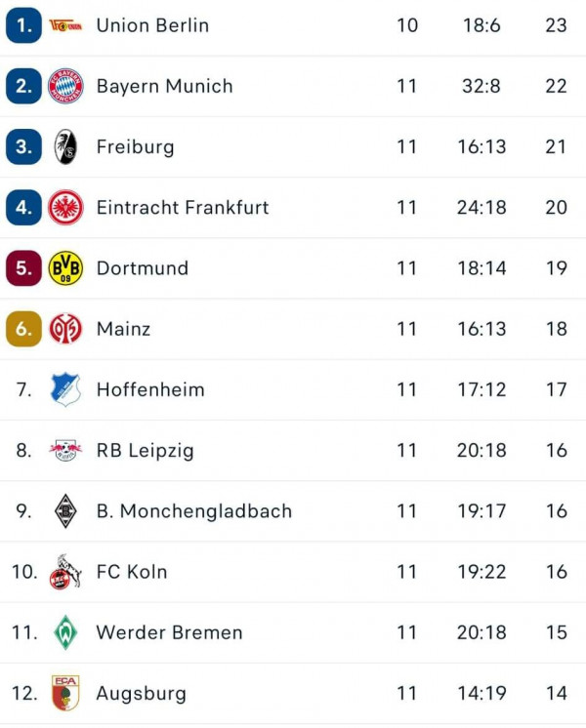Click the Union Berlin club crest
586x728 pixels.
point(65,25)
